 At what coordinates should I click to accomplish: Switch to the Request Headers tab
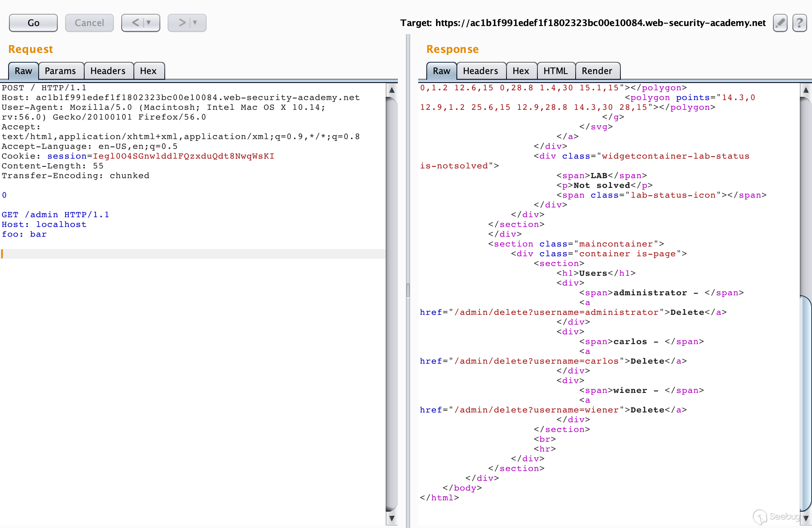pyautogui.click(x=108, y=71)
